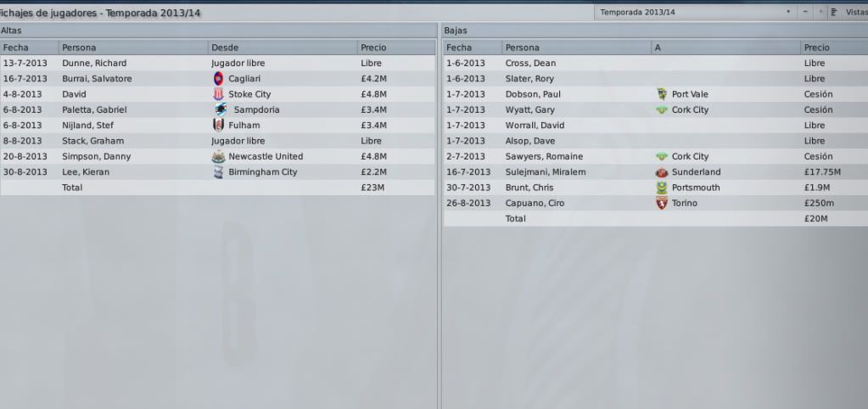This screenshot has width=868, height=409.
Task: Open the Temporada 2013/14 season dropdown
Action: [x=695, y=12]
